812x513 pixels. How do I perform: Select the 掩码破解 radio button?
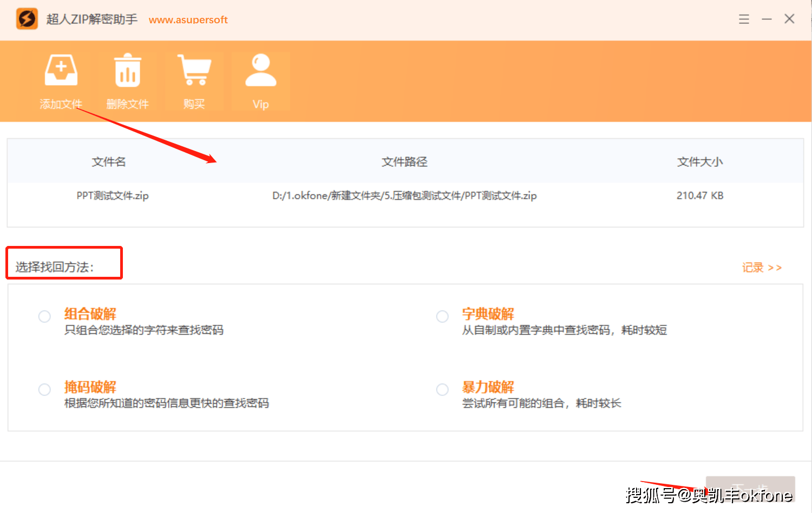tap(44, 389)
